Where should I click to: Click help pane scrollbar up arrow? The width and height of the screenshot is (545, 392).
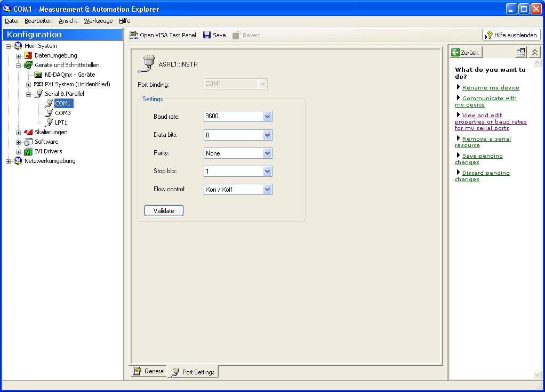(537, 62)
